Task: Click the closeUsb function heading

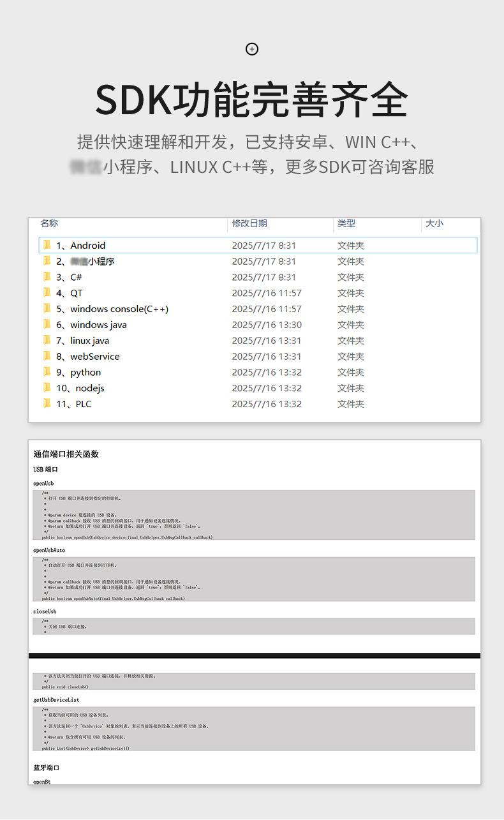Action: 45,611
